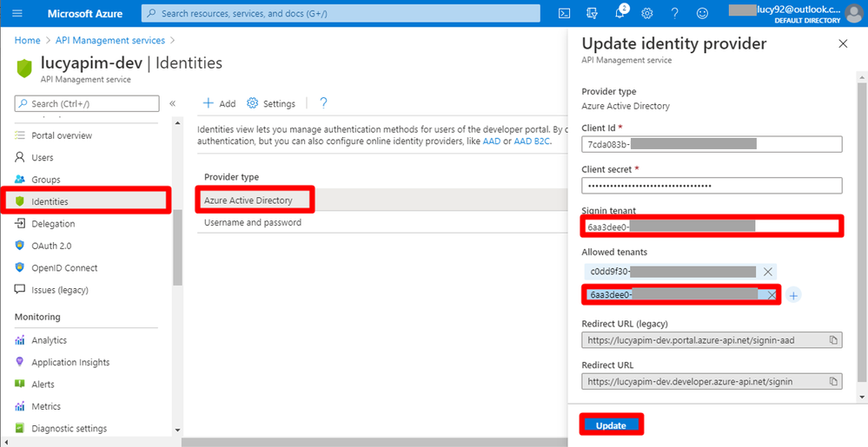This screenshot has height=447, width=868.
Task: Select Username and password provider row
Action: tap(382, 222)
